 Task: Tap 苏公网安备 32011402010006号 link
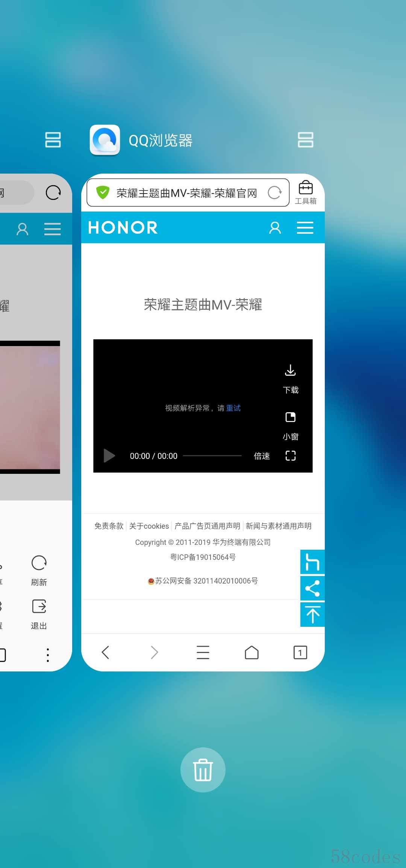coord(203,581)
